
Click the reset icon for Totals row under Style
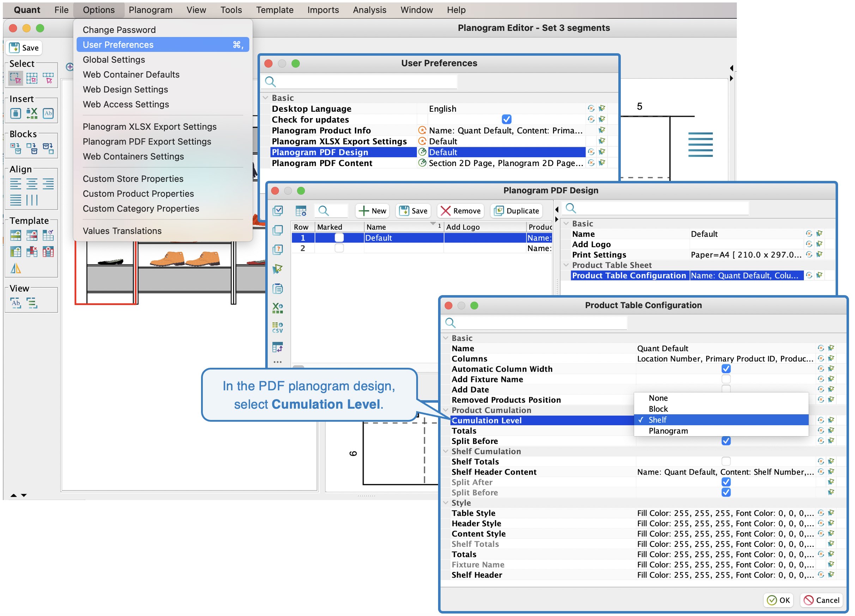[821, 554]
